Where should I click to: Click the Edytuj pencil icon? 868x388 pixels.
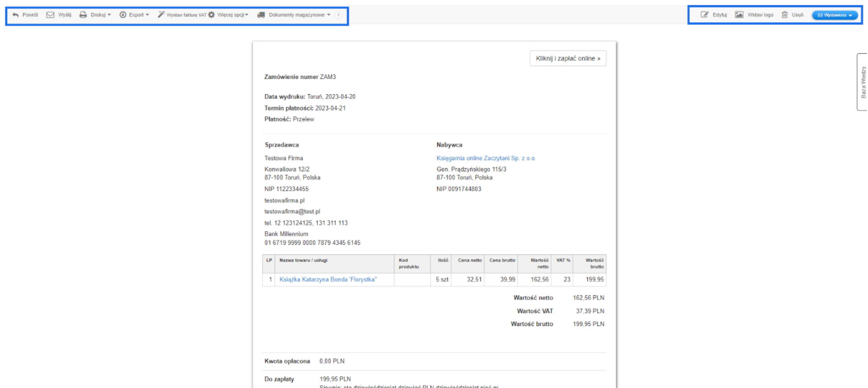click(x=704, y=15)
